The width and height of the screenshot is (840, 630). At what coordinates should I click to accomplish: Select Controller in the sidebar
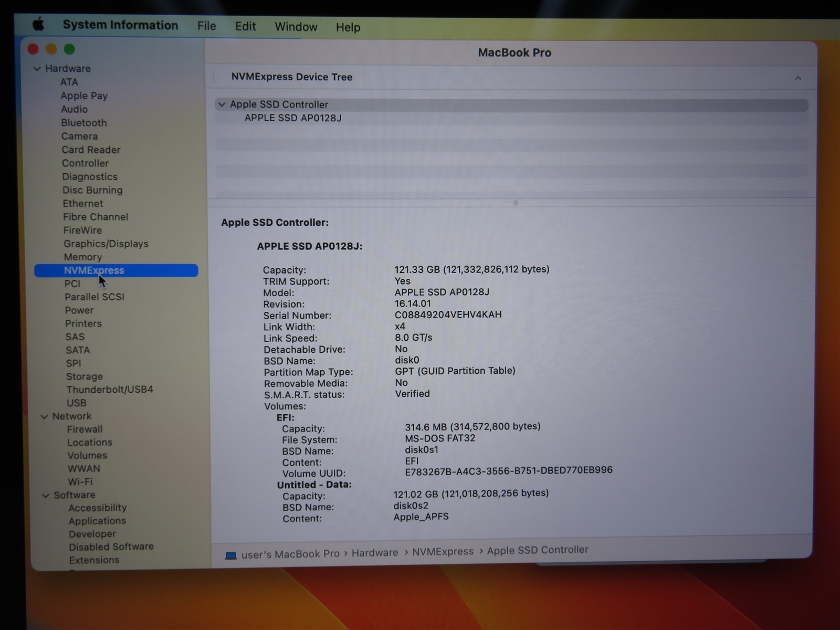coord(85,163)
